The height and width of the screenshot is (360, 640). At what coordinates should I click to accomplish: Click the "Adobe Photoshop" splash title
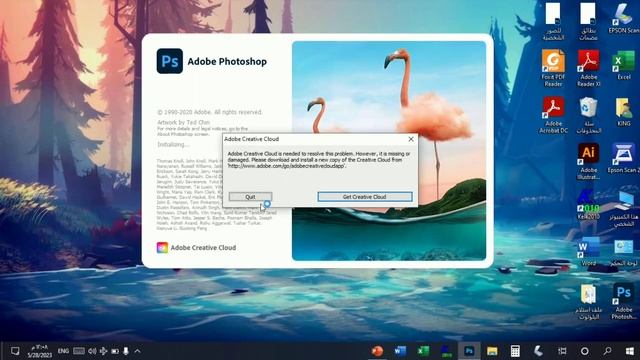(x=227, y=62)
